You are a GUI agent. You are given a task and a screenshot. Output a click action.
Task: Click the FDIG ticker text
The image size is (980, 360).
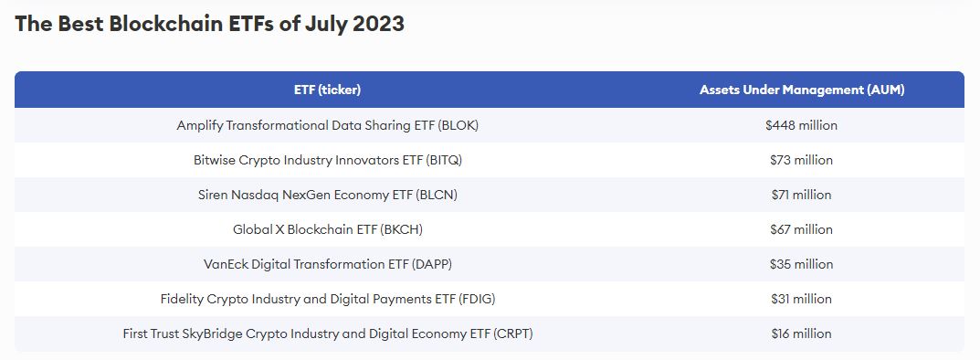click(477, 299)
